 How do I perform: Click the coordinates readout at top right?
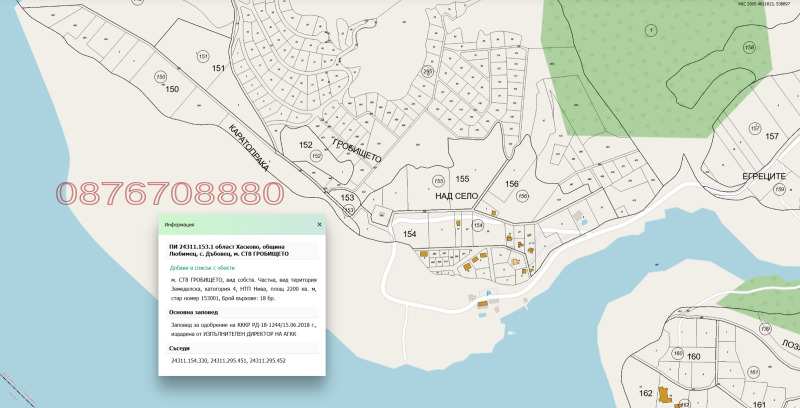[762, 4]
